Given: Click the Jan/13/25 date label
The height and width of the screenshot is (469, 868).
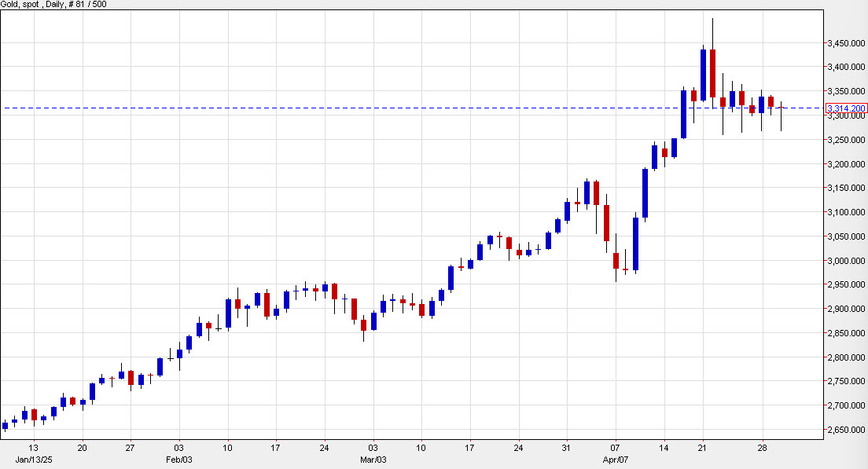Looking at the screenshot, I should (34, 460).
